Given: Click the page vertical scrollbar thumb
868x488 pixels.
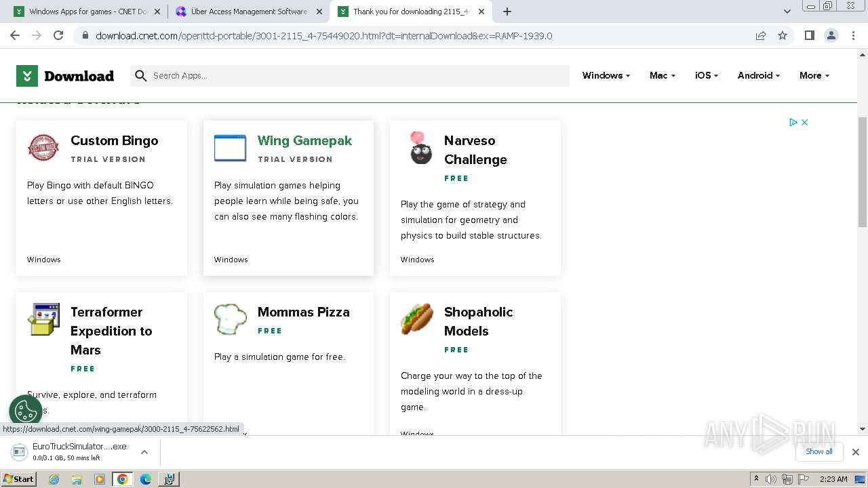Looking at the screenshot, I should coord(863,171).
